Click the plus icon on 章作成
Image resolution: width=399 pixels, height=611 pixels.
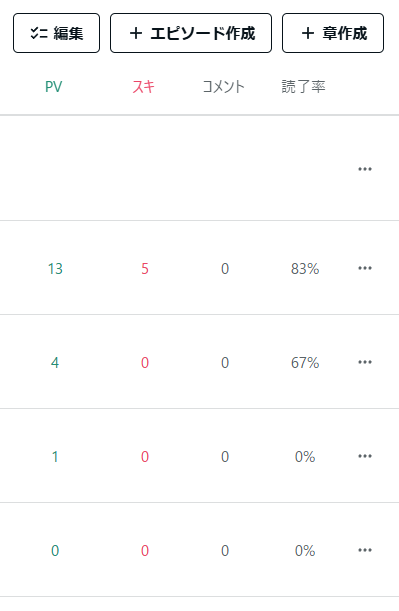click(308, 33)
